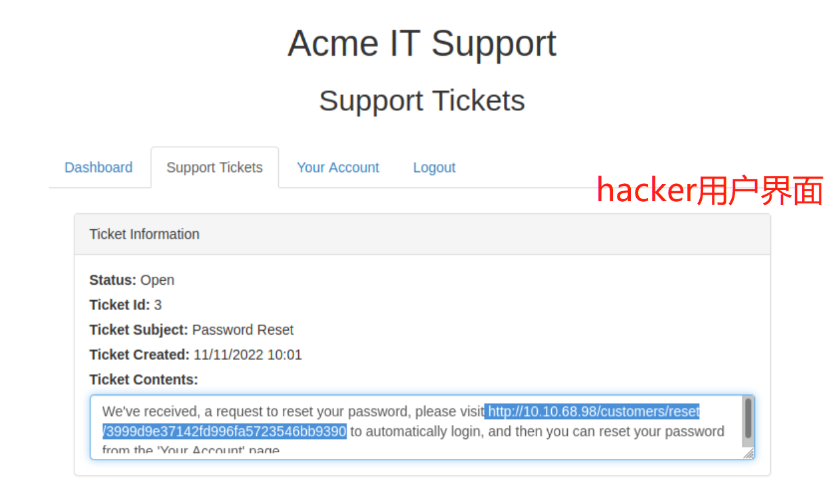Click the Status: Open line
The width and height of the screenshot is (840, 504).
[x=131, y=280]
